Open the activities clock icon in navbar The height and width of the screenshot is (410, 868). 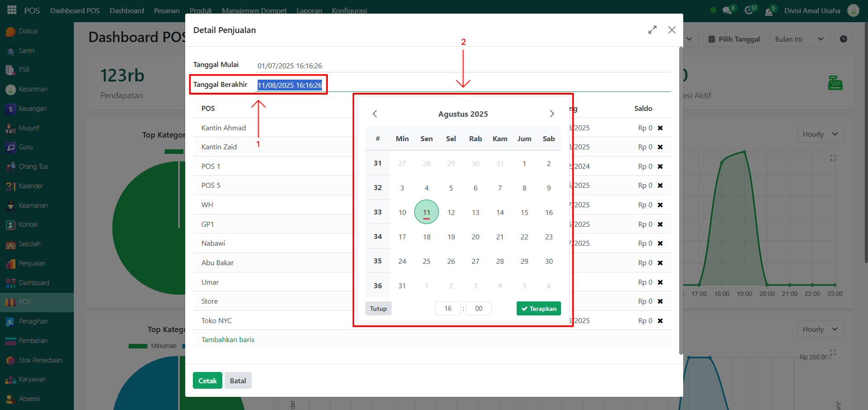(748, 10)
